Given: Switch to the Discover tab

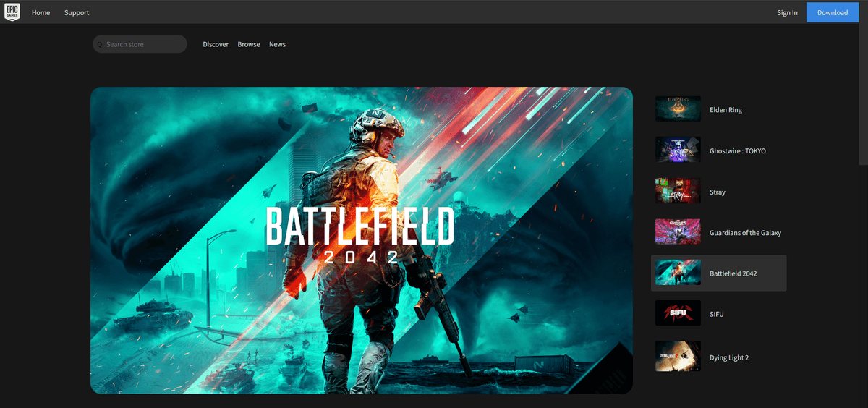Looking at the screenshot, I should pos(216,44).
